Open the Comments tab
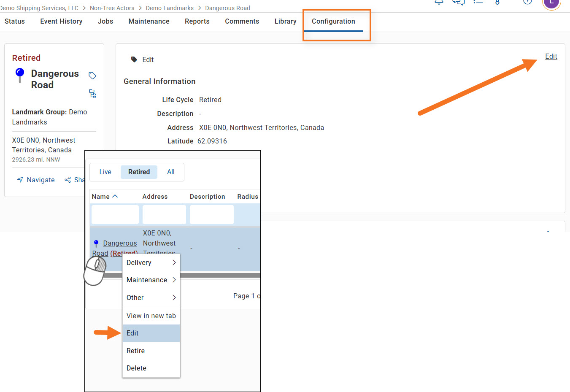 pyautogui.click(x=242, y=21)
